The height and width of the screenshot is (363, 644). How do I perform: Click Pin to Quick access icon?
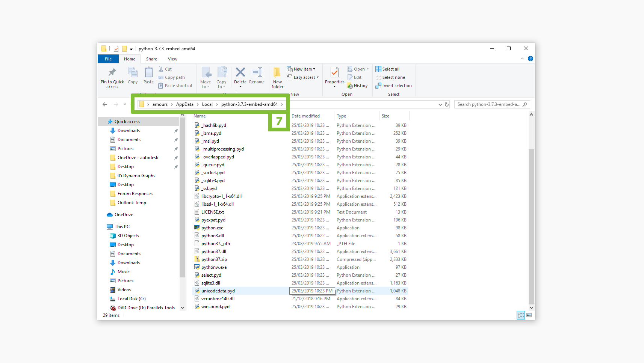112,72
